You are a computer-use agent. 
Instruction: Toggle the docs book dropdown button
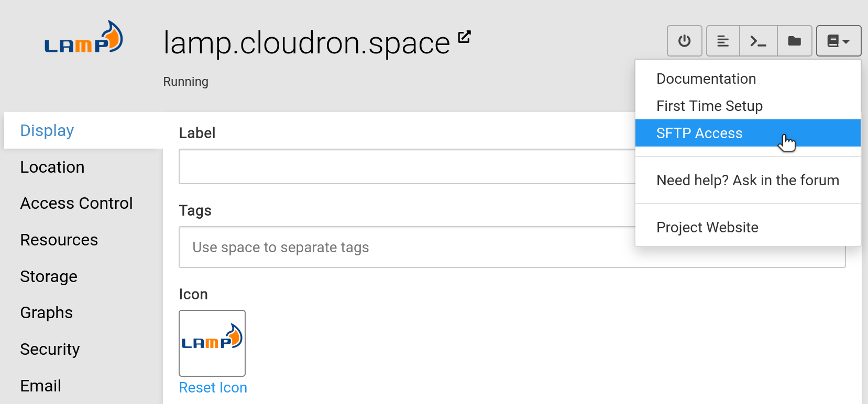(838, 41)
